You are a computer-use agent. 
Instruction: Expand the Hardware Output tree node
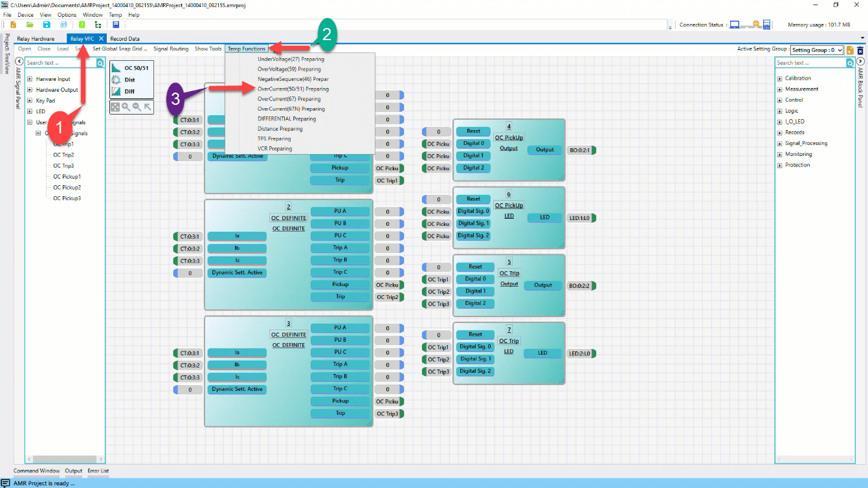(x=30, y=90)
